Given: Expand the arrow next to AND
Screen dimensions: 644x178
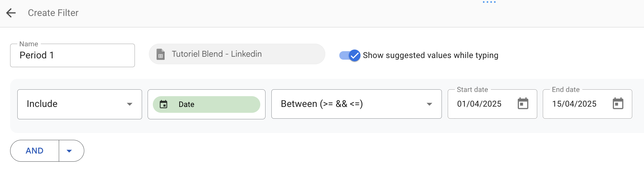Looking at the screenshot, I should click(69, 151).
